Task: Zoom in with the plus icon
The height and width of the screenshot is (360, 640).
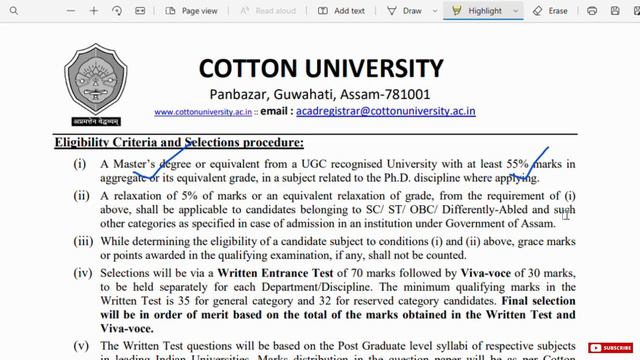Action: pos(94,11)
